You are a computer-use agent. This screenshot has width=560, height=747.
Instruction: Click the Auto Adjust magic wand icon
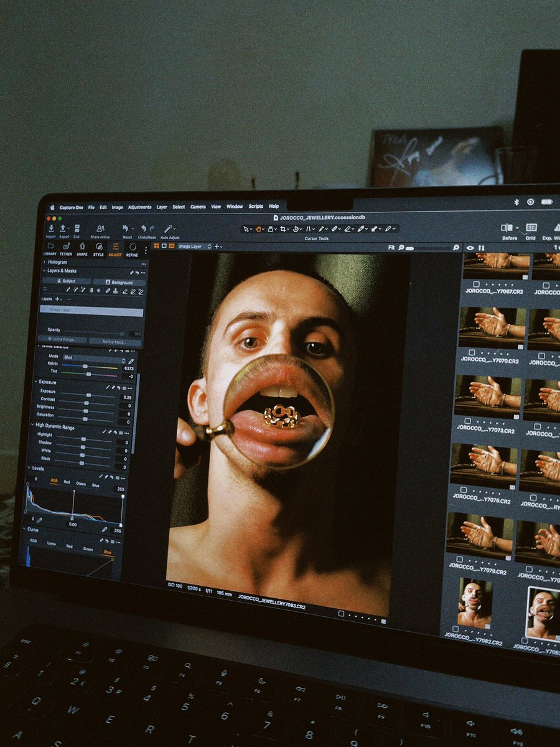tap(168, 228)
